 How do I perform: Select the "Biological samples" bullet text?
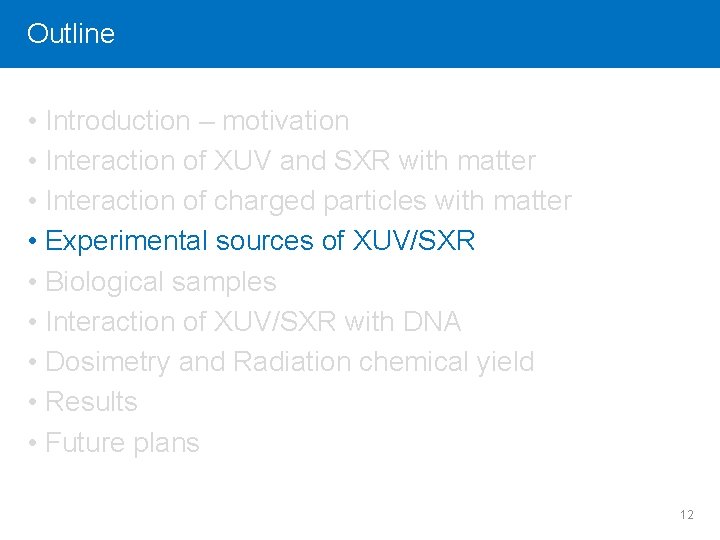coord(160,282)
